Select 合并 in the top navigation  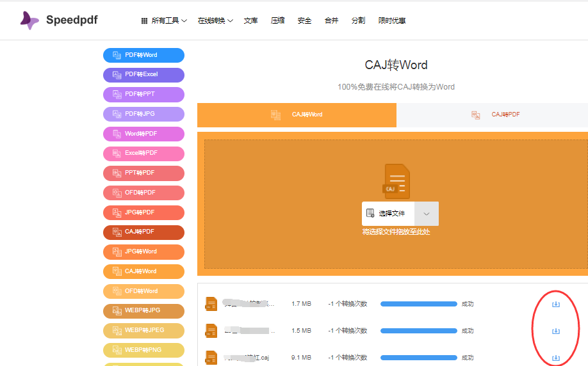(332, 20)
